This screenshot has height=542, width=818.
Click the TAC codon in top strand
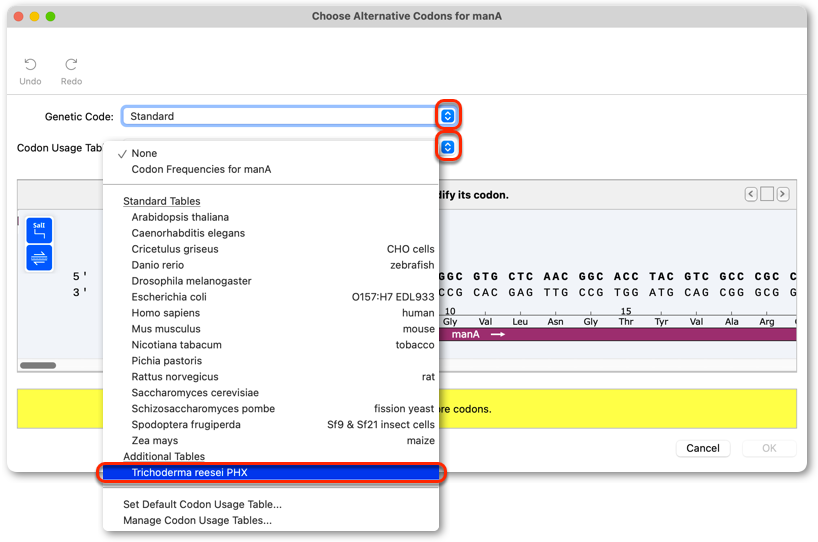pos(661,276)
